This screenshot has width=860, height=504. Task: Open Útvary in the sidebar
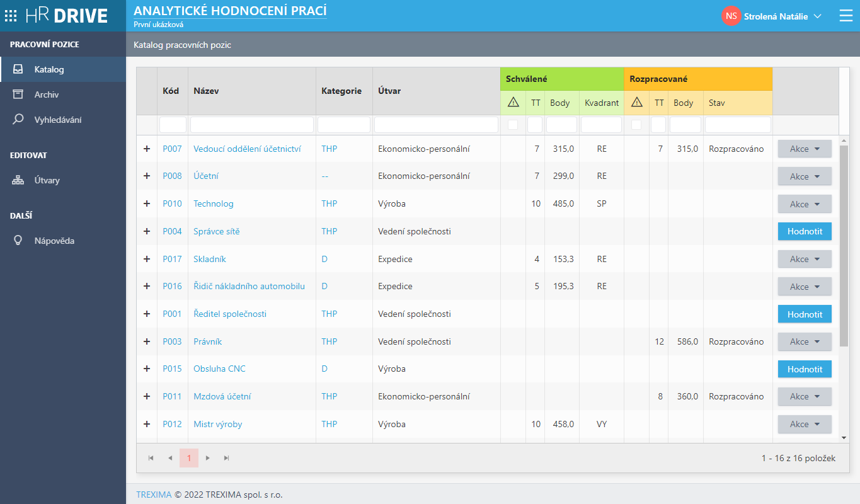click(47, 180)
